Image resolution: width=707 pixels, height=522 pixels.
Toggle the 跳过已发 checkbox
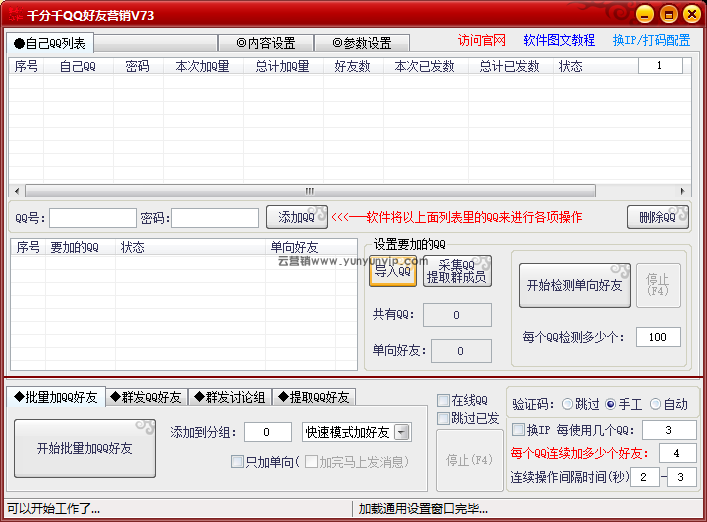tap(444, 418)
